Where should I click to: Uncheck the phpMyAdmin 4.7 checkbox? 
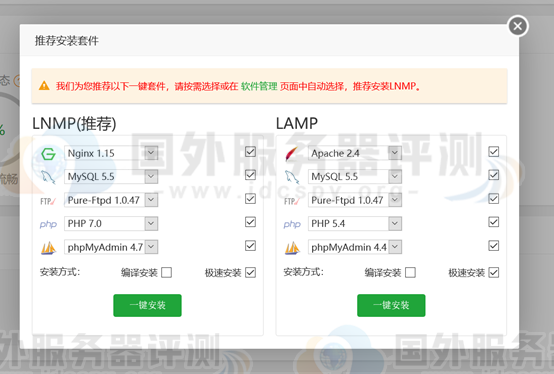(x=250, y=246)
